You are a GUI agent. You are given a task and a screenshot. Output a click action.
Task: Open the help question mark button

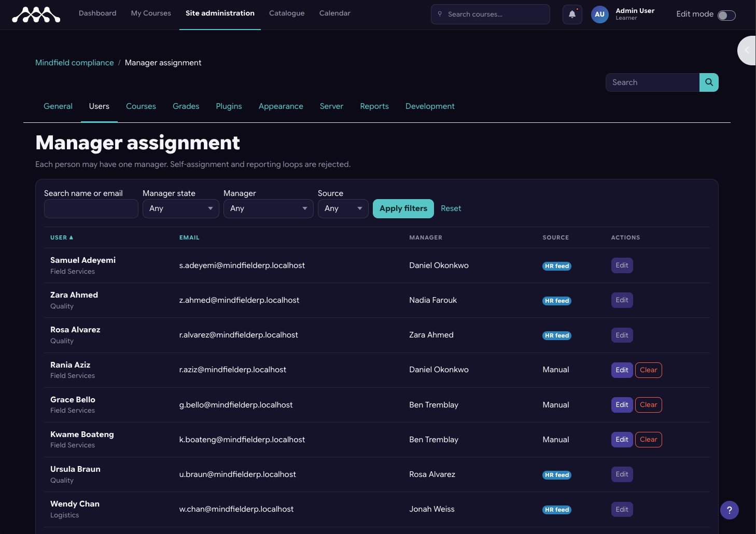[730, 510]
